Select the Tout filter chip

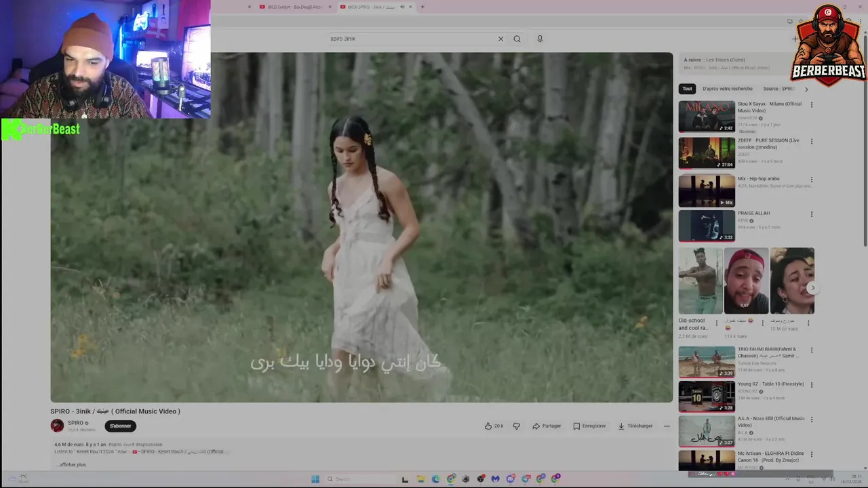(688, 89)
